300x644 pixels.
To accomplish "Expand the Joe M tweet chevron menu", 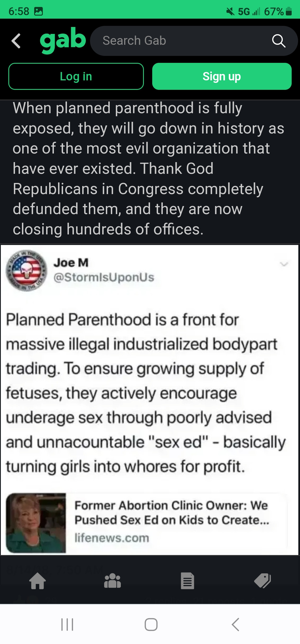I will pyautogui.click(x=284, y=264).
